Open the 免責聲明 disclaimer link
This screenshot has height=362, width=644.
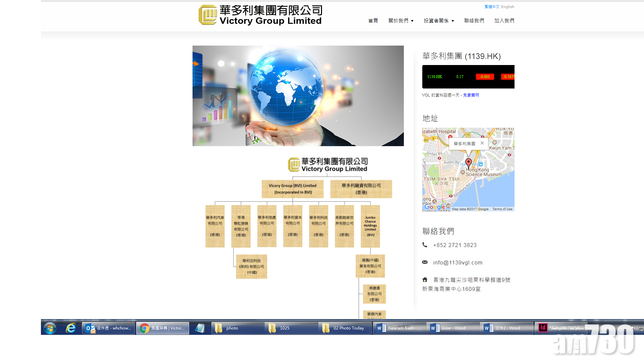(x=471, y=95)
